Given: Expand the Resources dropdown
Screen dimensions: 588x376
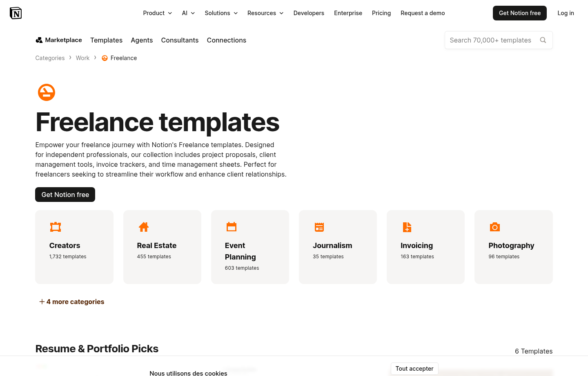Looking at the screenshot, I should (265, 13).
